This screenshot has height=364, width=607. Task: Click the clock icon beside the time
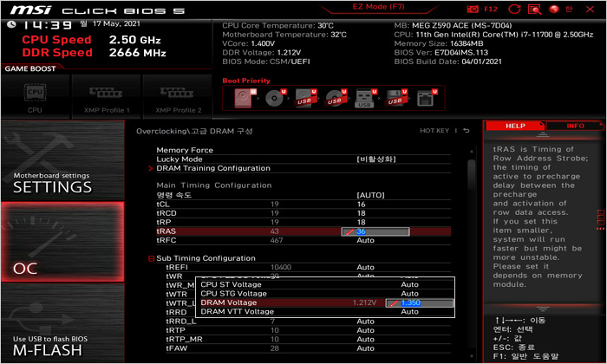point(11,24)
